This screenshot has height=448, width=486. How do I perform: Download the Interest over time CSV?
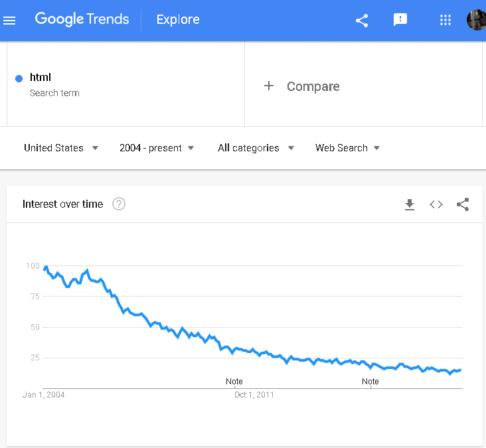coord(410,204)
